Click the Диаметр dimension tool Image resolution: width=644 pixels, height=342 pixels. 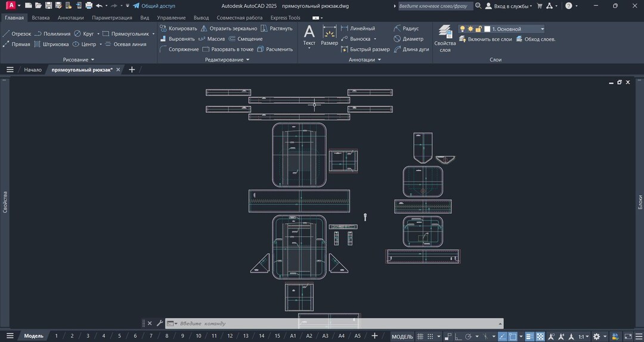click(x=408, y=39)
